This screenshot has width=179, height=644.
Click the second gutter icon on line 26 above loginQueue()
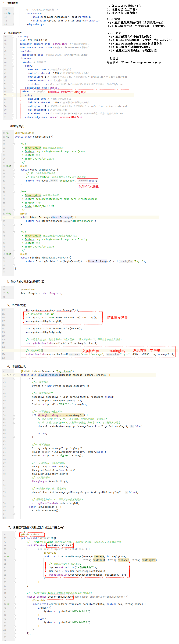[10, 166]
